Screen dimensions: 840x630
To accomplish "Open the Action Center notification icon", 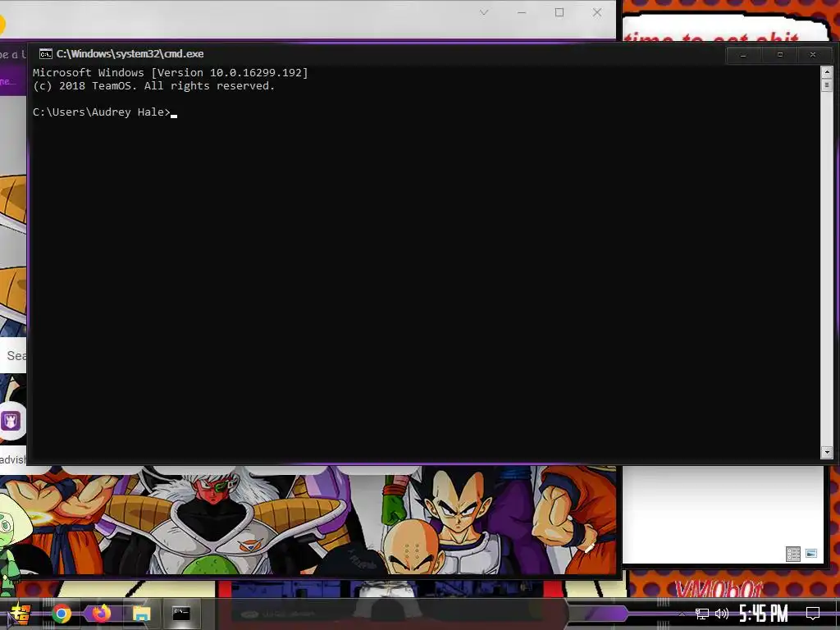I will coord(813,614).
